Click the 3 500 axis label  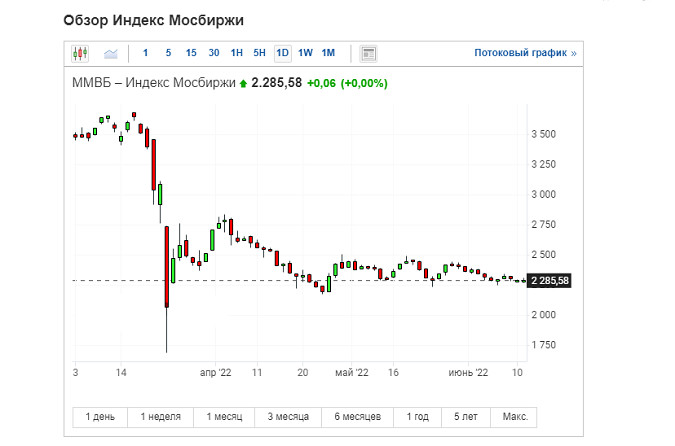point(543,134)
